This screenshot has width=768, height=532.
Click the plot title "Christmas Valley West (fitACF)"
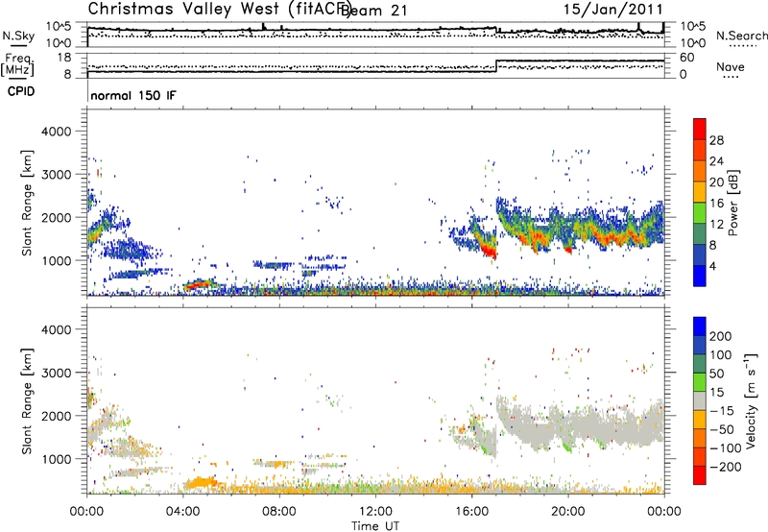click(220, 9)
